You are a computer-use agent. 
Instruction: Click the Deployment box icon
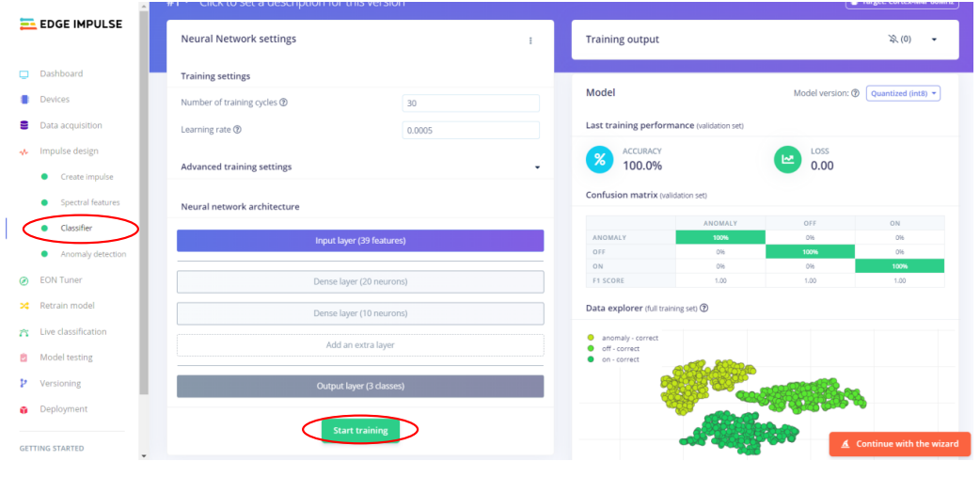pyautogui.click(x=24, y=409)
